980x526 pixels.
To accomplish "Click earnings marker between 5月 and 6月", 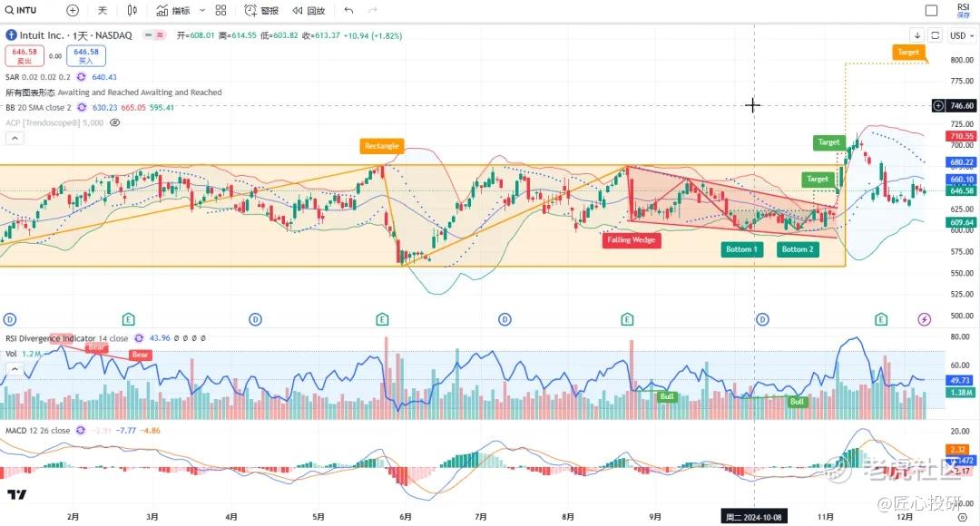I will (383, 319).
